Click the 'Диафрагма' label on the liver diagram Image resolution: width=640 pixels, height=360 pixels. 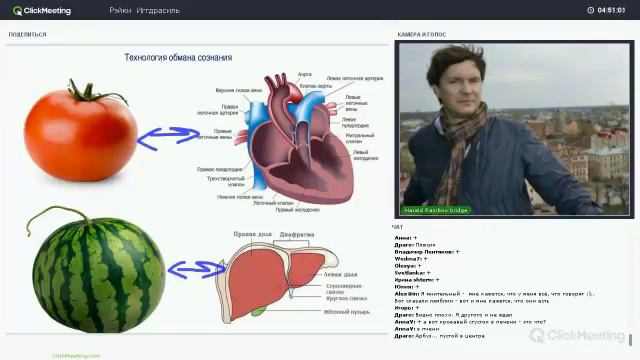pyautogui.click(x=297, y=235)
